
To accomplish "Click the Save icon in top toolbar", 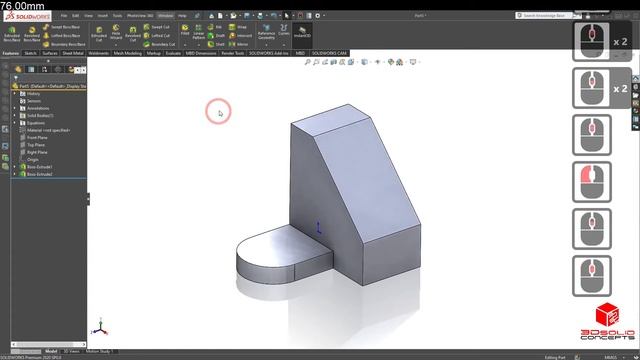I will coord(247,16).
